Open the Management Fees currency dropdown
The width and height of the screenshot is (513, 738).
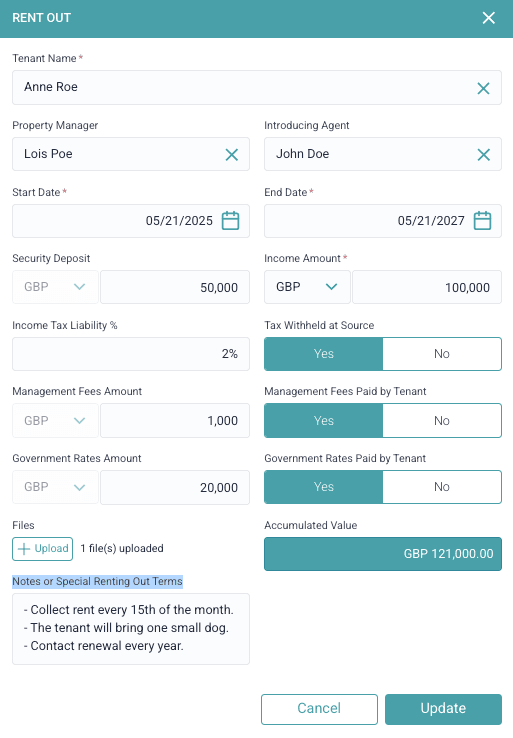(x=55, y=420)
